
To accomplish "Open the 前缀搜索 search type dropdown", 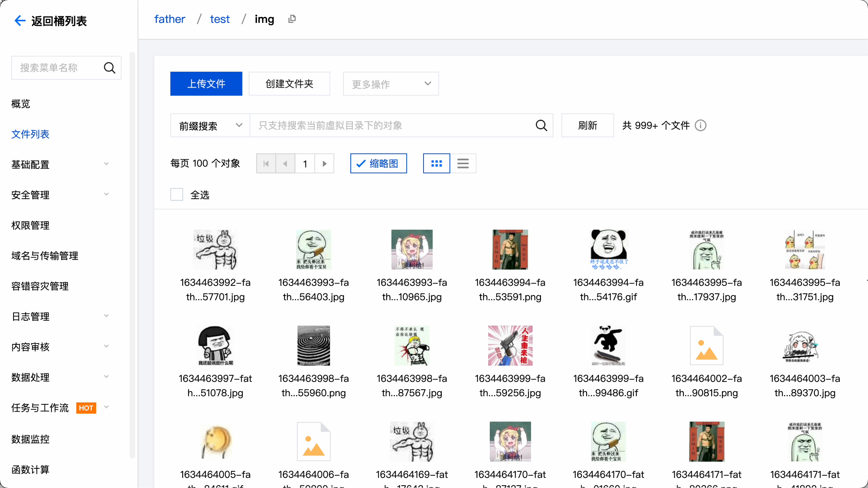I will [210, 125].
